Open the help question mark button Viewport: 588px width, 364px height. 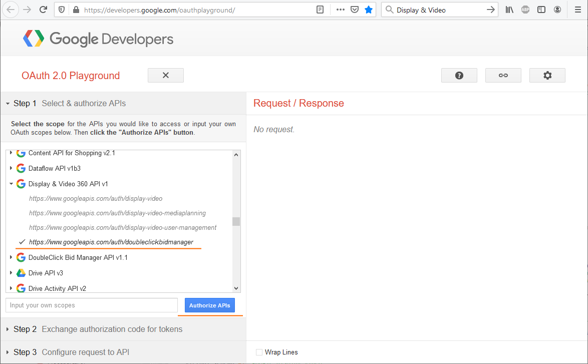click(459, 75)
